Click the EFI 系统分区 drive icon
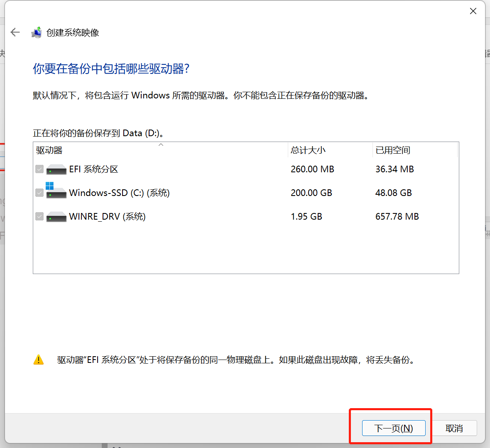This screenshot has width=490, height=448. tap(56, 169)
